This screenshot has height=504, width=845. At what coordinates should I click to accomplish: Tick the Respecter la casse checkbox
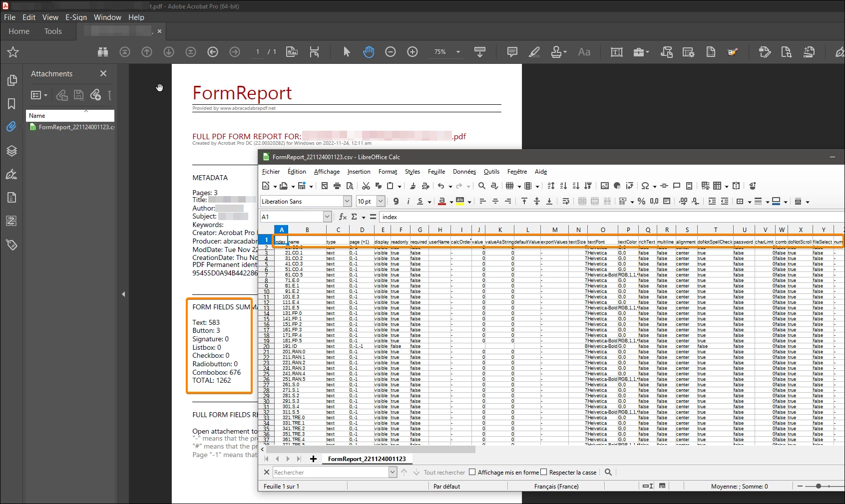click(544, 472)
